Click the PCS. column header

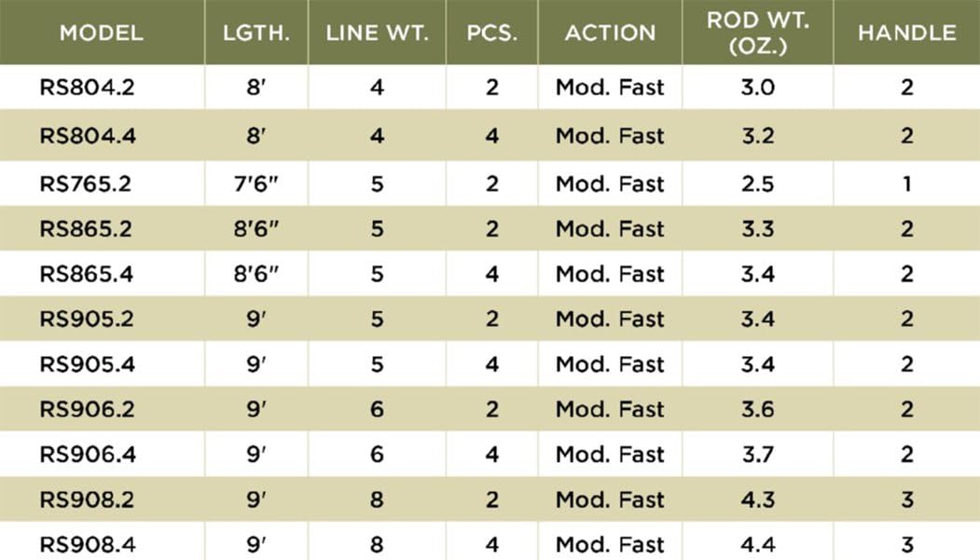pyautogui.click(x=492, y=34)
